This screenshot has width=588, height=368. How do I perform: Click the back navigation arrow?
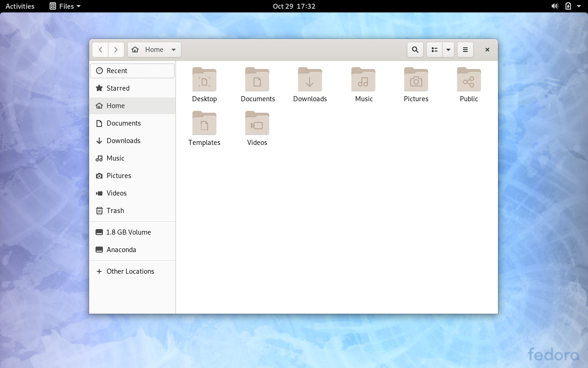[100, 49]
